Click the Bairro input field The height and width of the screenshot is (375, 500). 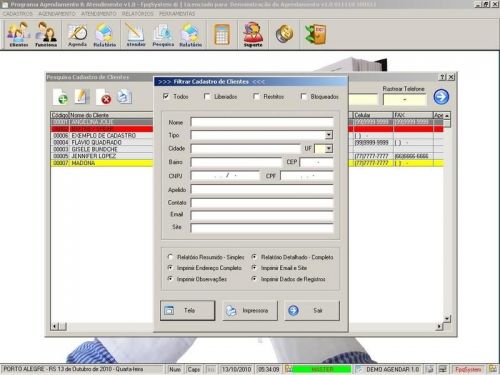click(x=236, y=162)
